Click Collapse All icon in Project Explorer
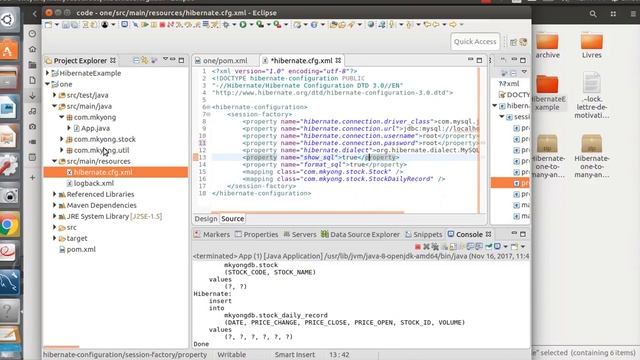Screen dimensions: 640x360 pyautogui.click(x=136, y=60)
